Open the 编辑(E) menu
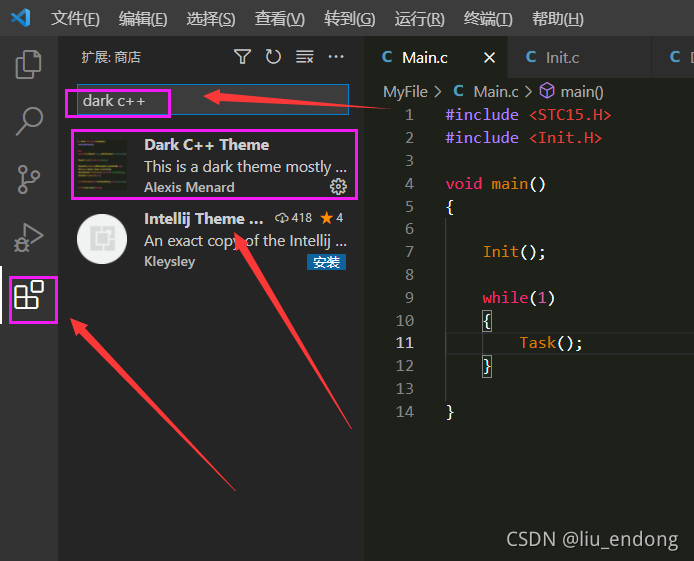Image resolution: width=694 pixels, height=561 pixels. click(143, 19)
